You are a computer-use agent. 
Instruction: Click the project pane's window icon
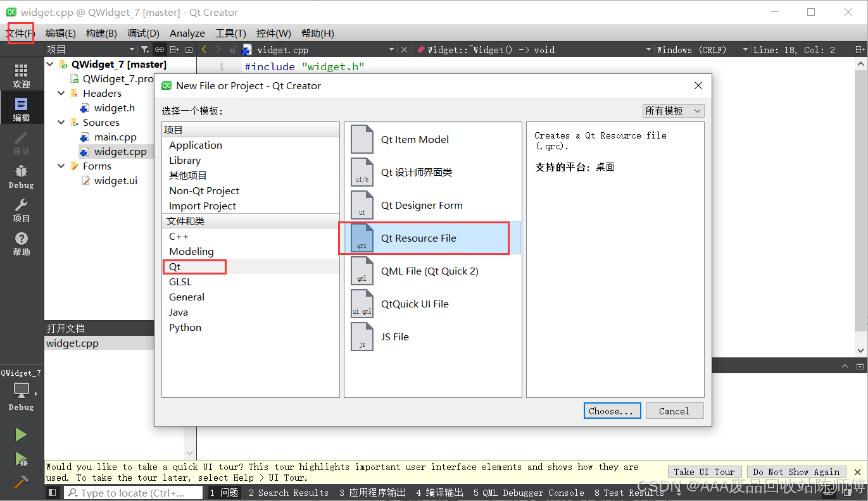pos(189,49)
